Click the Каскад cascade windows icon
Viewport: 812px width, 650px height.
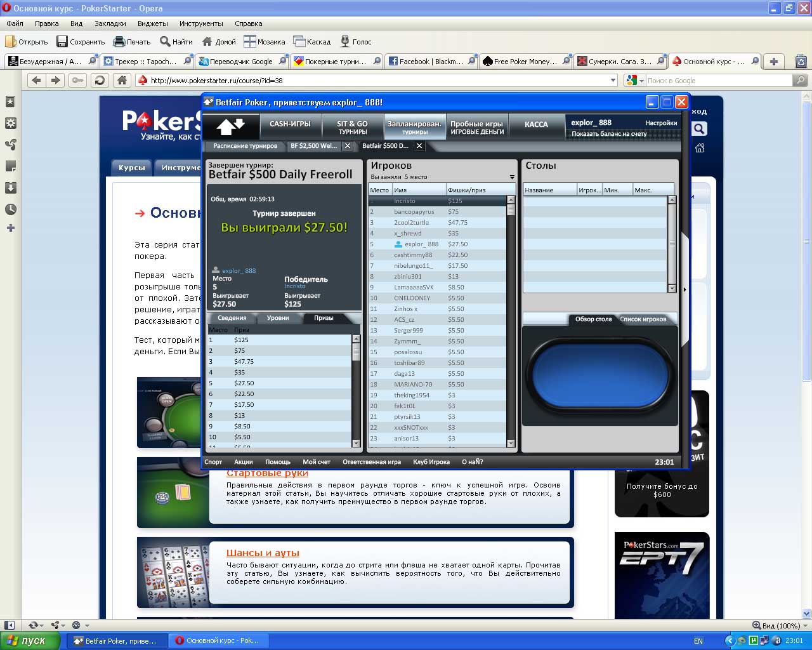tap(299, 41)
